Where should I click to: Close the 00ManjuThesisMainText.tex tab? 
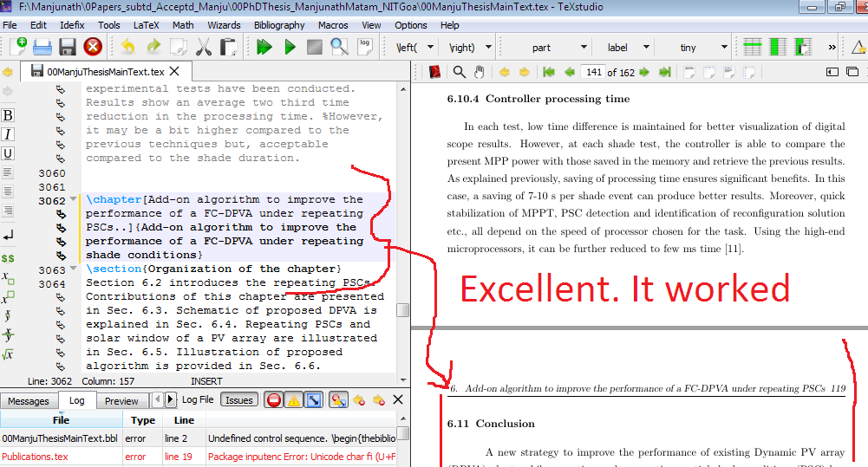pyautogui.click(x=175, y=71)
